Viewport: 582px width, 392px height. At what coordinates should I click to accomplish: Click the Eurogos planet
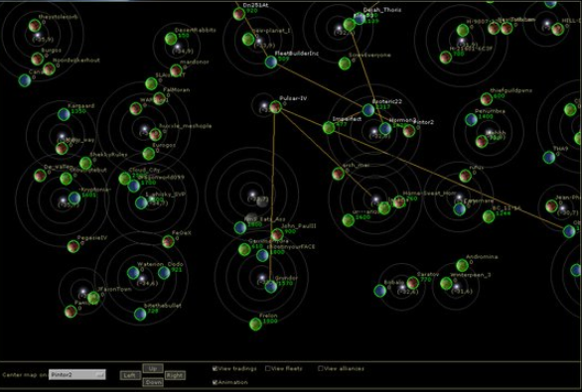click(x=149, y=154)
